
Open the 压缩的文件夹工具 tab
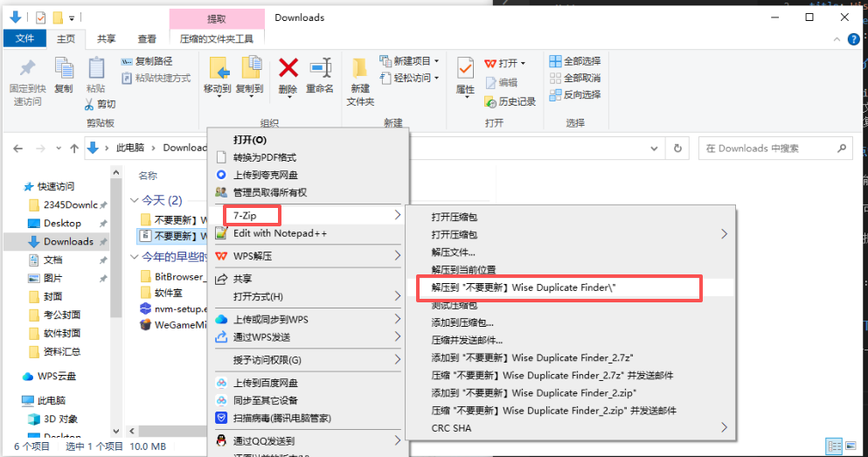[217, 38]
